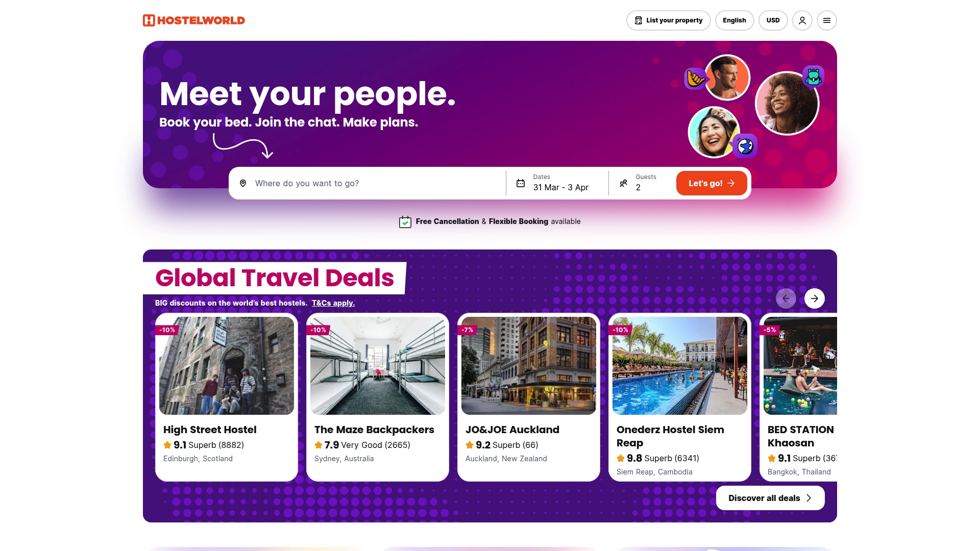
Task: Click the left carousel arrow
Action: tap(786, 298)
